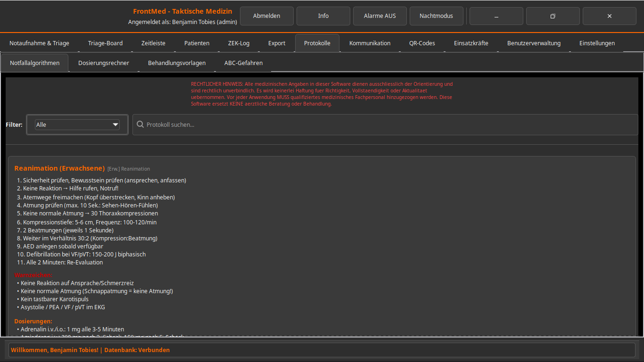
Task: Minimize the FrontMed window
Action: 496,16
